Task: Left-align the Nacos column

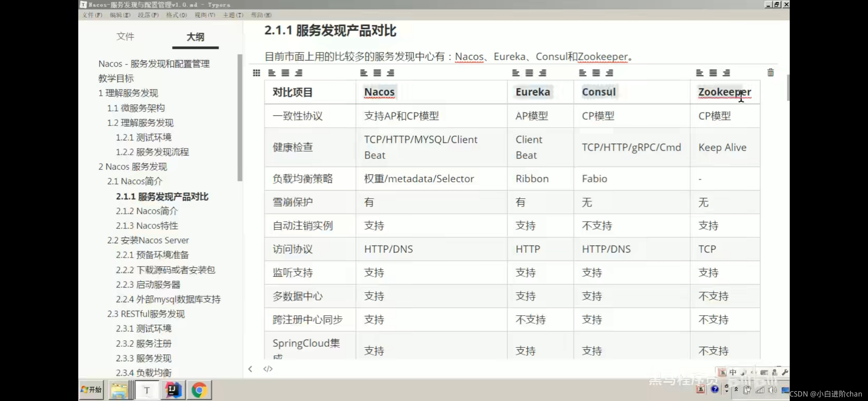Action: [x=364, y=73]
